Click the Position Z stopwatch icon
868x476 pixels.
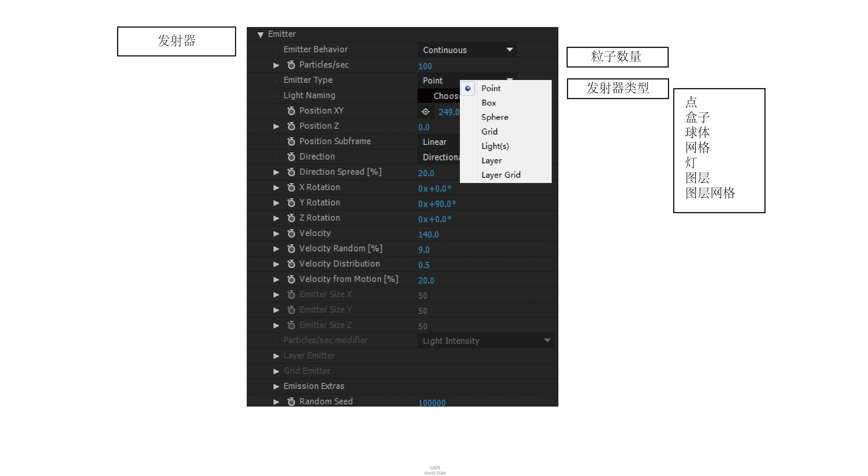click(x=291, y=126)
